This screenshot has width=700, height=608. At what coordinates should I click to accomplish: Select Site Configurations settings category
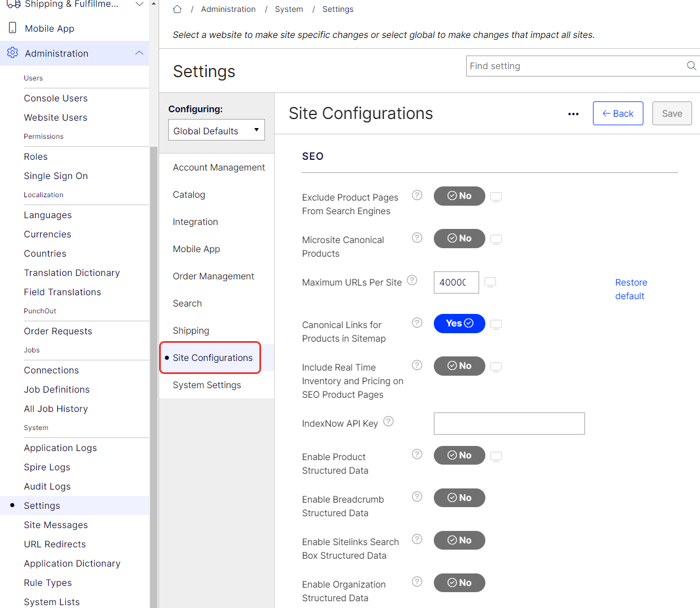click(212, 358)
